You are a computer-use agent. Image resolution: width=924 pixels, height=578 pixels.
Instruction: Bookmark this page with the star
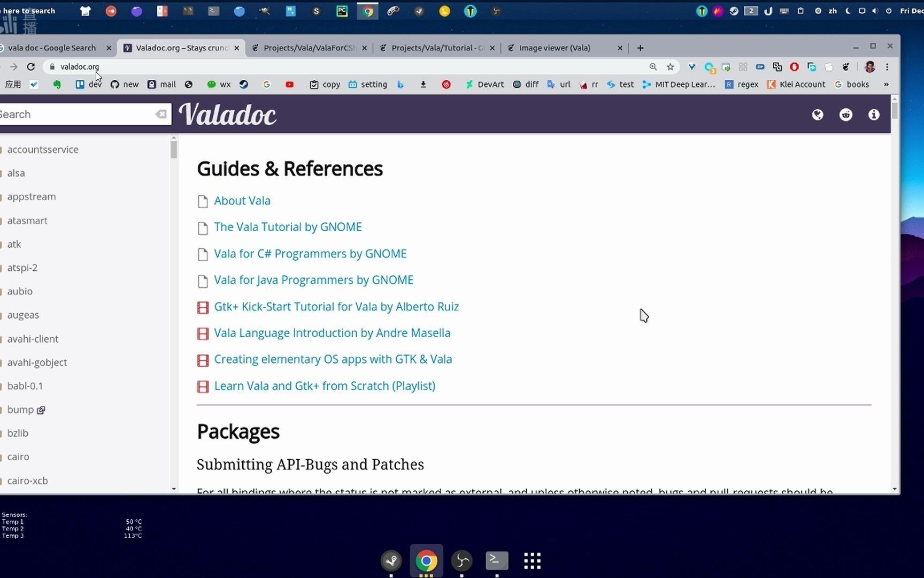[x=670, y=67]
